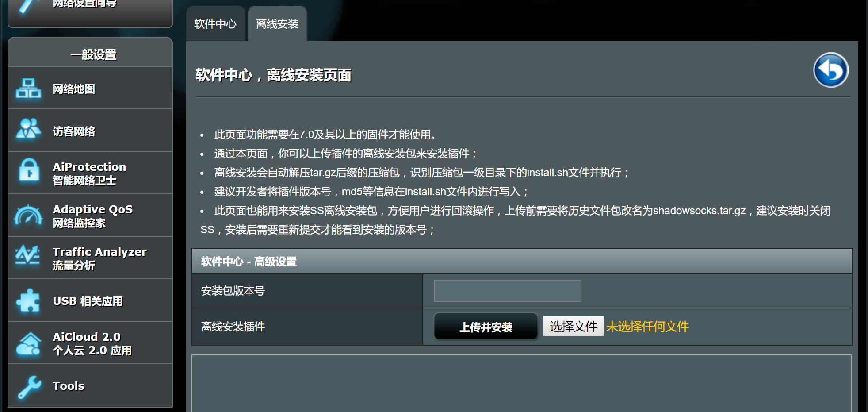
Task: Open Traffic Analyzer 流量分析 menu label
Action: click(99, 258)
